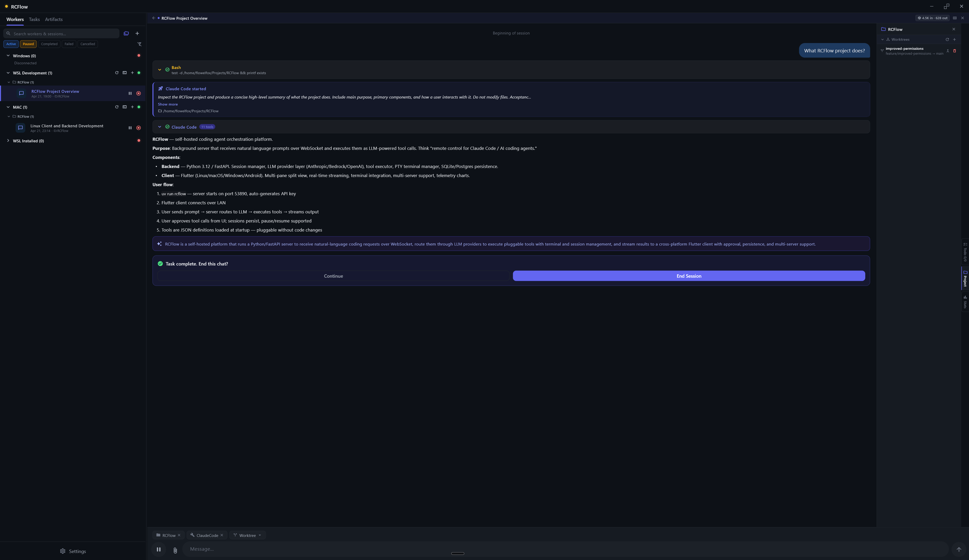Screen dimensions: 969x560
Task: Switch to the Artifacts tab
Action: (x=54, y=19)
